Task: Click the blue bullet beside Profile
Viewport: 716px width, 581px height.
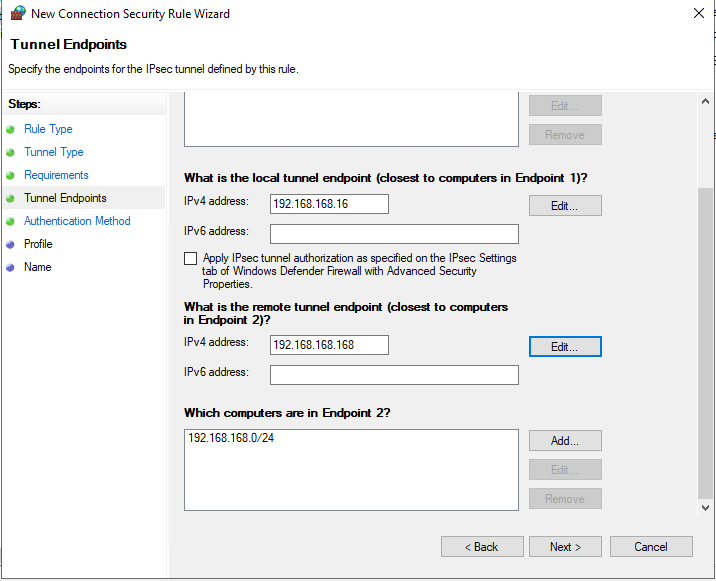Action: (x=11, y=244)
